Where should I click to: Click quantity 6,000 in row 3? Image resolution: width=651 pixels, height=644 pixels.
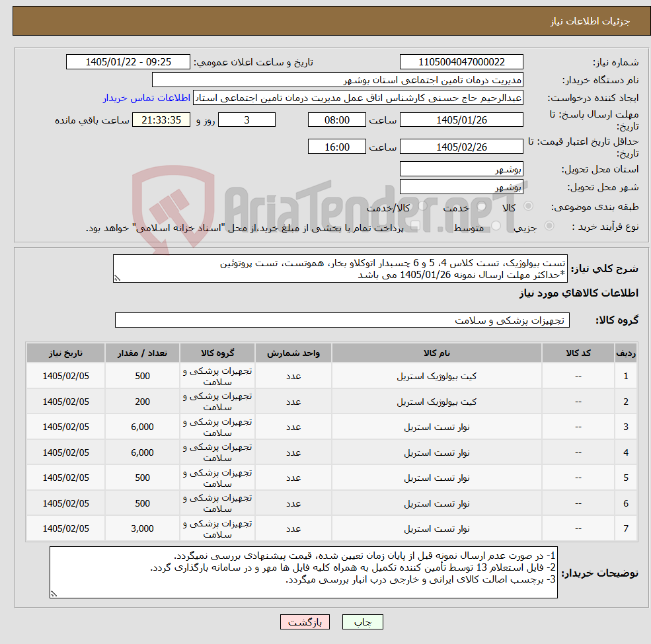pos(142,427)
